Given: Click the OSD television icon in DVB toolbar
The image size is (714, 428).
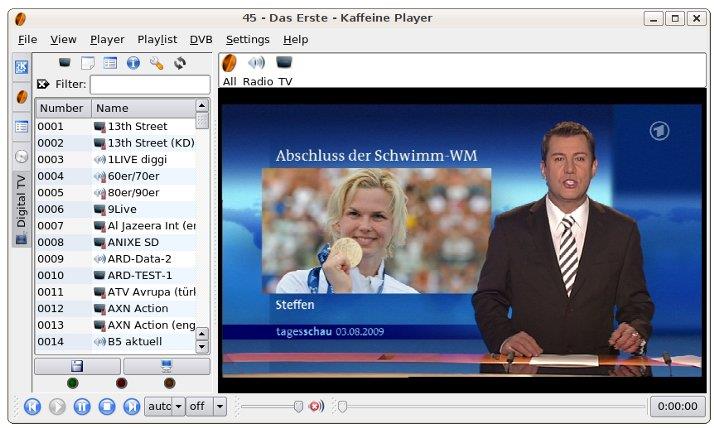Looking at the screenshot, I should (65, 62).
